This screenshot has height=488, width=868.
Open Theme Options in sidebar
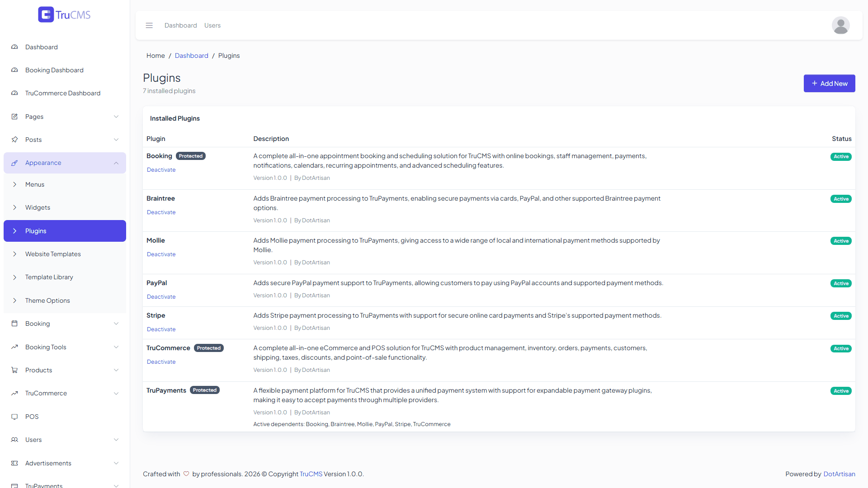(x=65, y=300)
